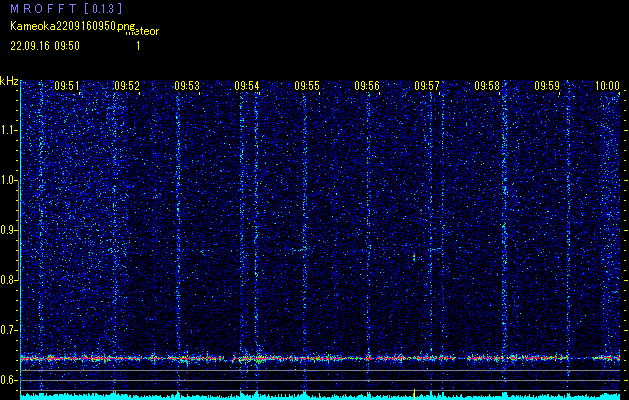Click the 10:00 time marker
The width and height of the screenshot is (629, 400).
point(607,86)
